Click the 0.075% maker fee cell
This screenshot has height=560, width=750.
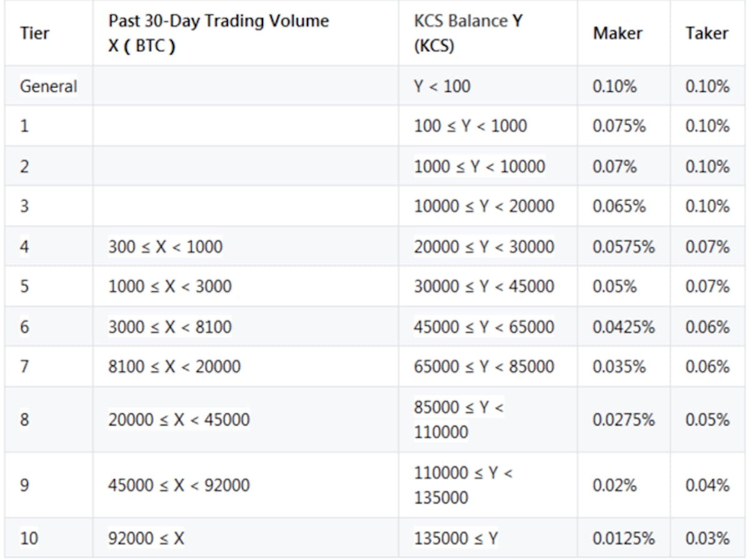pyautogui.click(x=619, y=126)
